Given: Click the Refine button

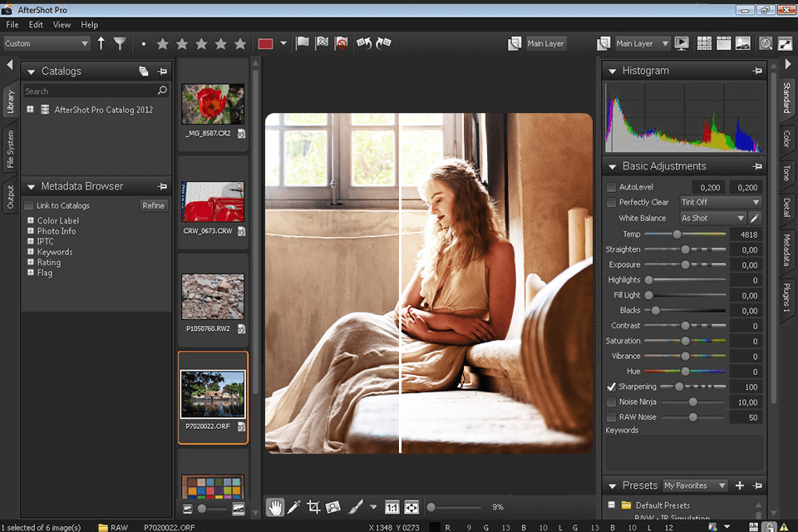Looking at the screenshot, I should 154,205.
